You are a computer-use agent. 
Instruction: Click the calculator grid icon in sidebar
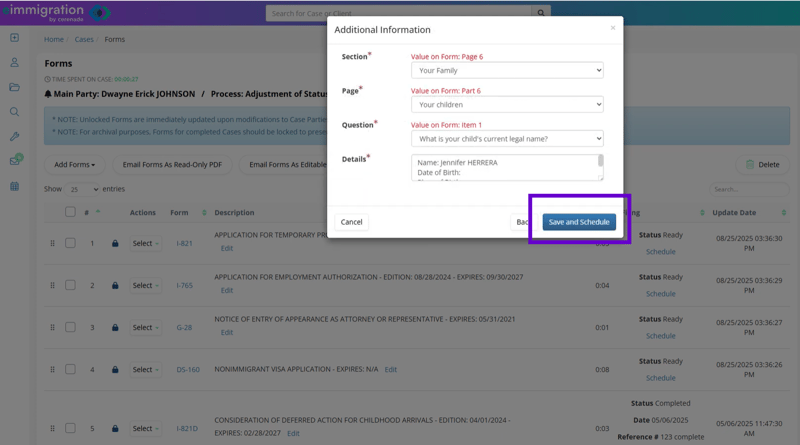14,186
